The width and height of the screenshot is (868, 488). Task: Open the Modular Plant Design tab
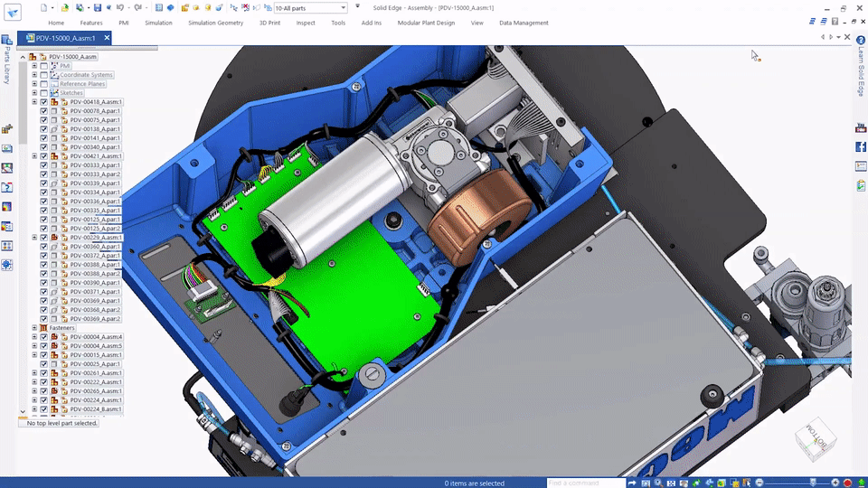coord(426,23)
